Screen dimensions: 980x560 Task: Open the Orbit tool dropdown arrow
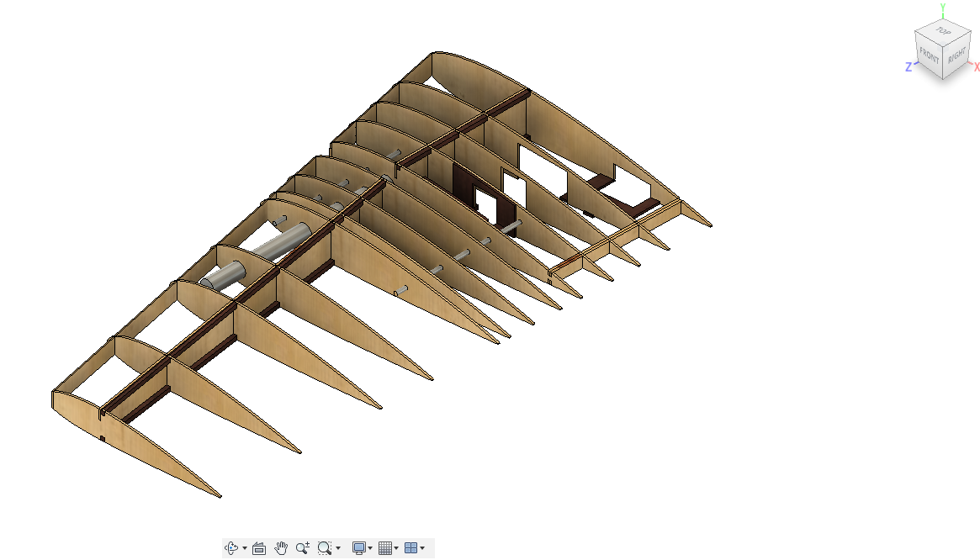(x=245, y=549)
